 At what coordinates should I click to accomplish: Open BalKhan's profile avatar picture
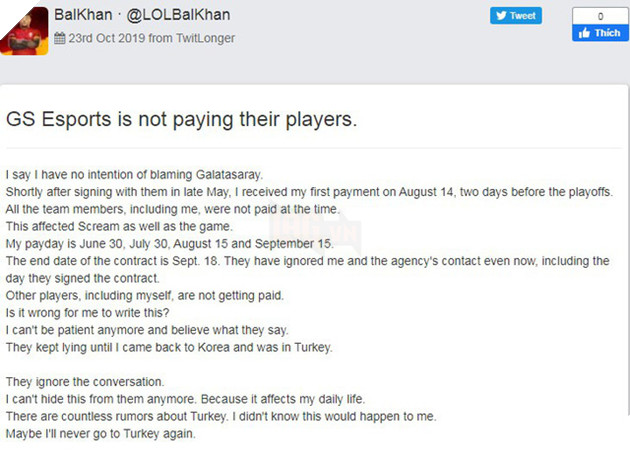tap(25, 28)
